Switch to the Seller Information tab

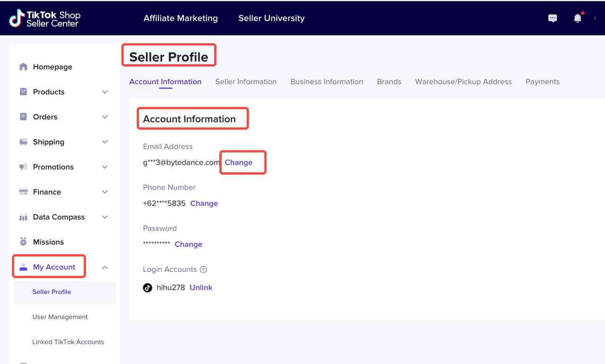pos(246,82)
